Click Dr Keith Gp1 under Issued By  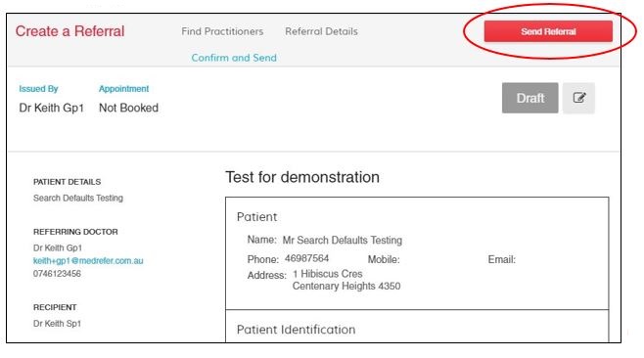(x=51, y=108)
